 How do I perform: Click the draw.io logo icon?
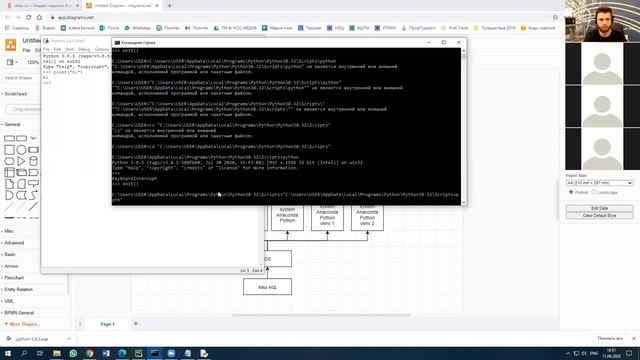[11, 44]
